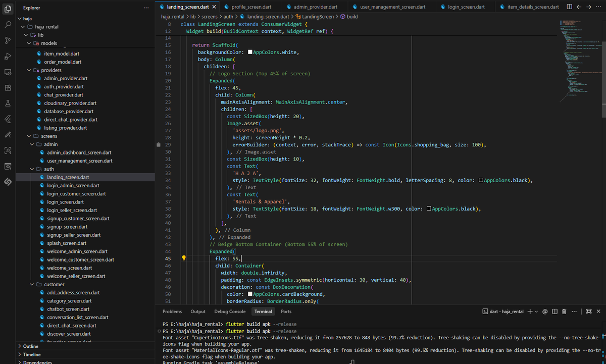Image resolution: width=606 pixels, height=364 pixels.
Task: Click AppColors.cardBackground color swatch on line 50
Action: tap(249, 294)
